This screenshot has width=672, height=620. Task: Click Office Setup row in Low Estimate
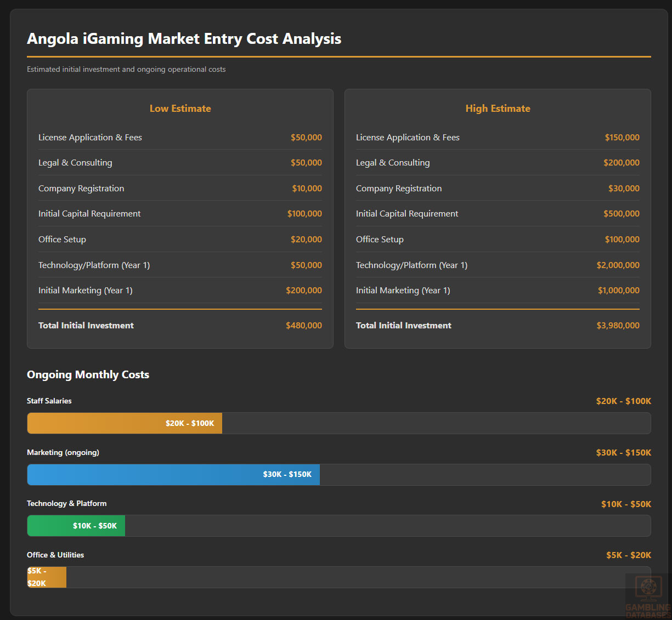click(62, 240)
